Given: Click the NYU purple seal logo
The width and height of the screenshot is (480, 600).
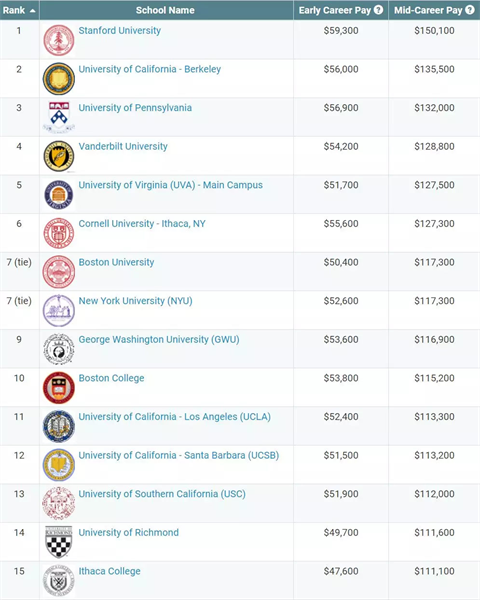Looking at the screenshot, I should point(59,310).
